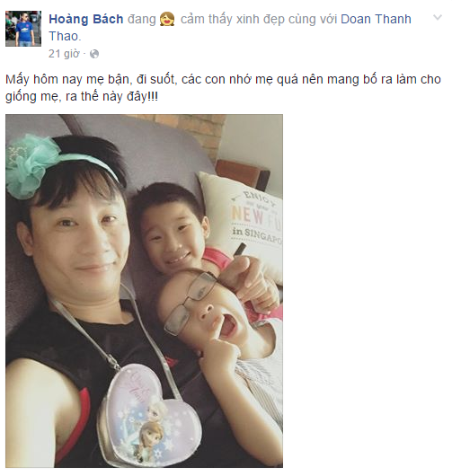
Task: Click the "Thao." continuation of tagged name
Action: pos(65,37)
